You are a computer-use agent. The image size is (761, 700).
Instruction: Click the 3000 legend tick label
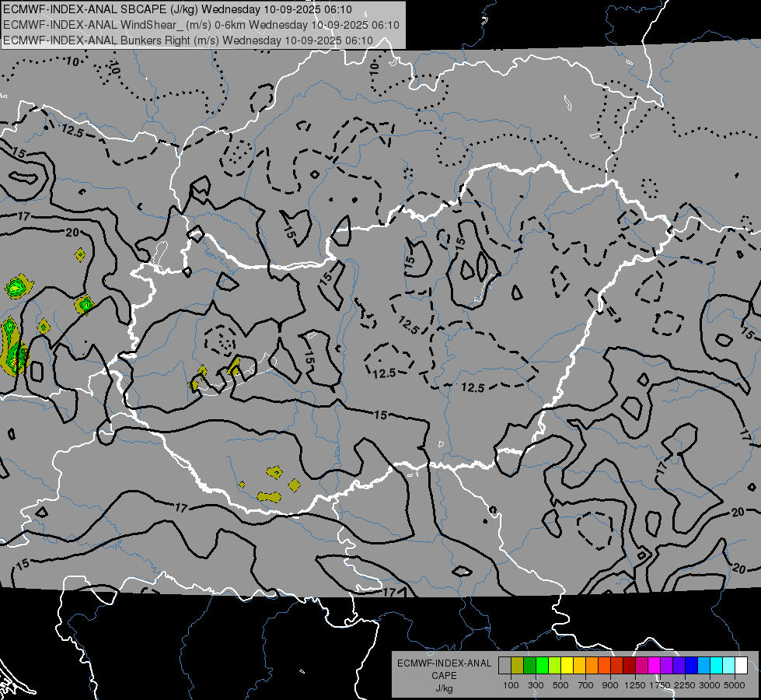tap(710, 685)
